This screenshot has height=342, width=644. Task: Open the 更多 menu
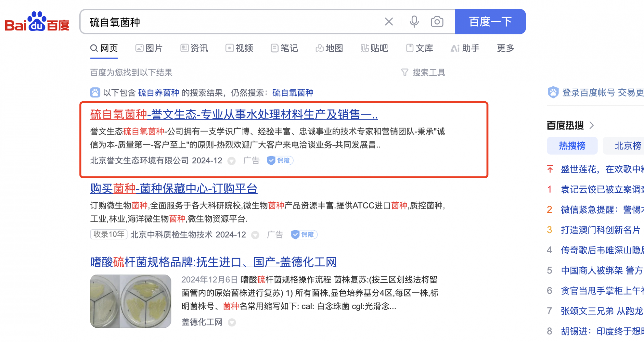pos(505,48)
